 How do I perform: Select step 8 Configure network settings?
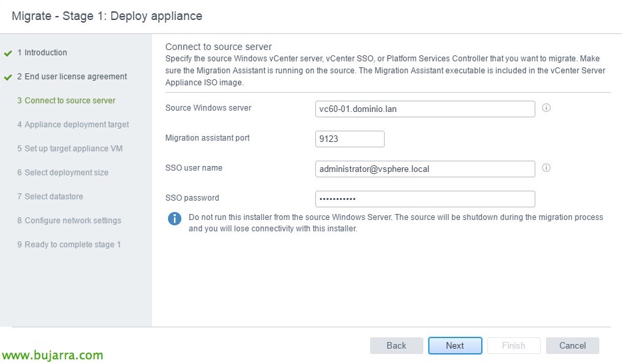69,221
